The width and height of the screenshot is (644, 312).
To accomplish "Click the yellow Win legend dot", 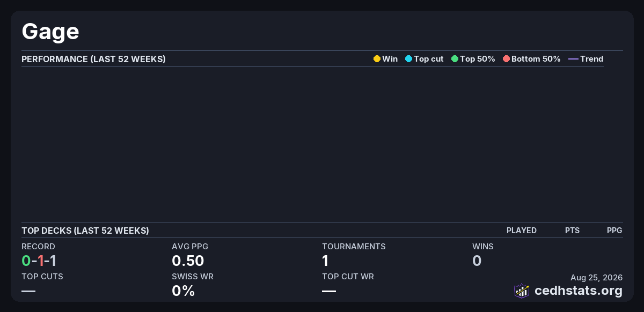I will [377, 59].
